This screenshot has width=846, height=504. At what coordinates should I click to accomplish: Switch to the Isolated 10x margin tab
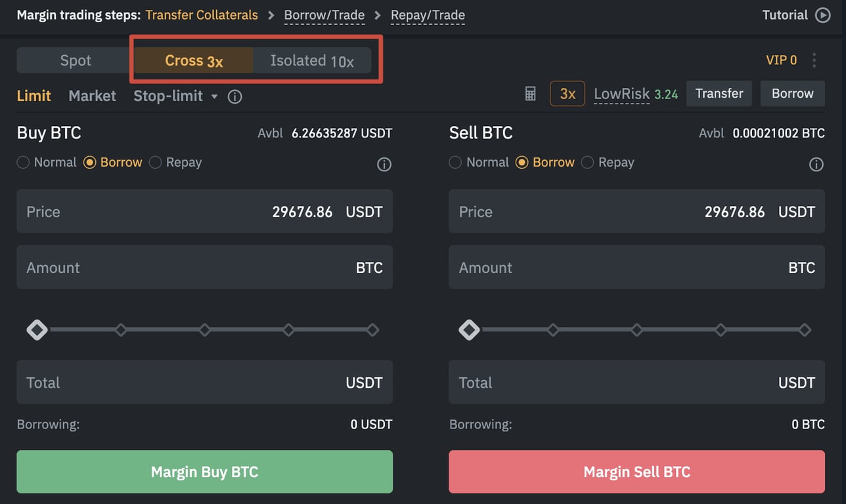tap(311, 60)
